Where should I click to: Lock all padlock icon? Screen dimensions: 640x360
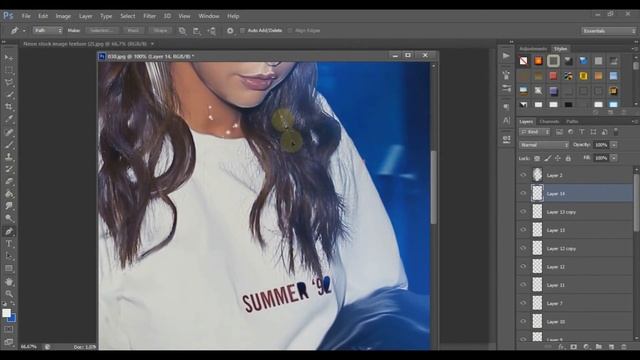click(568, 158)
